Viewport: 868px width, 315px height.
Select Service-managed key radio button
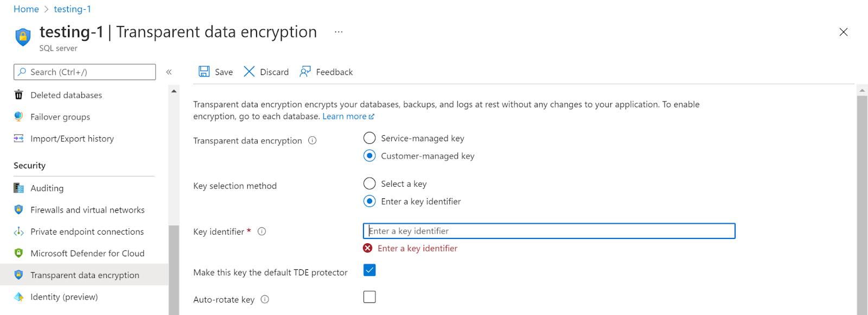369,138
